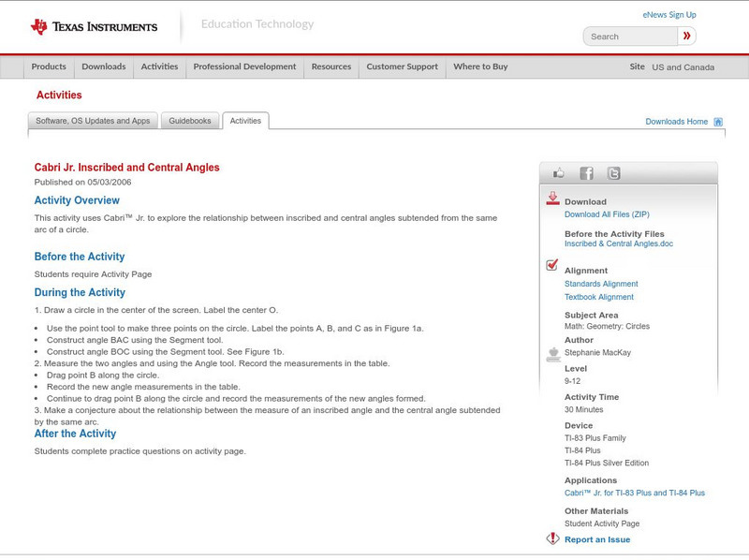Open the eNews Sign Up link

point(668,15)
